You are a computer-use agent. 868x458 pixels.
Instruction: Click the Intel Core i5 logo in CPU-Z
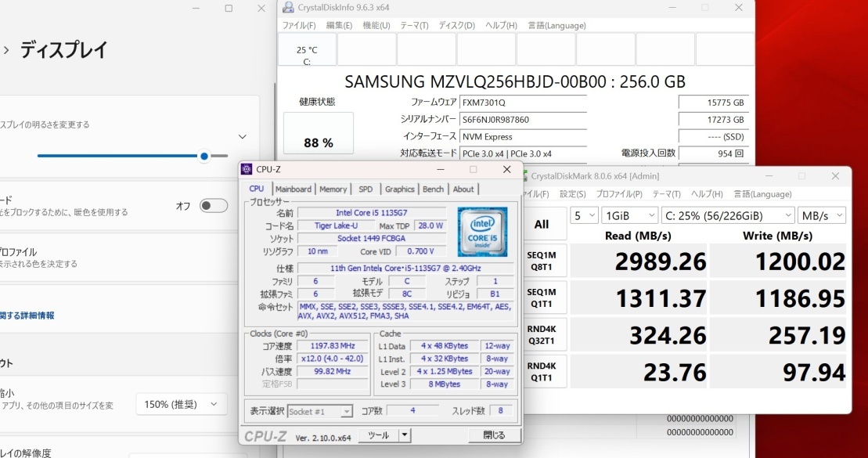click(482, 232)
